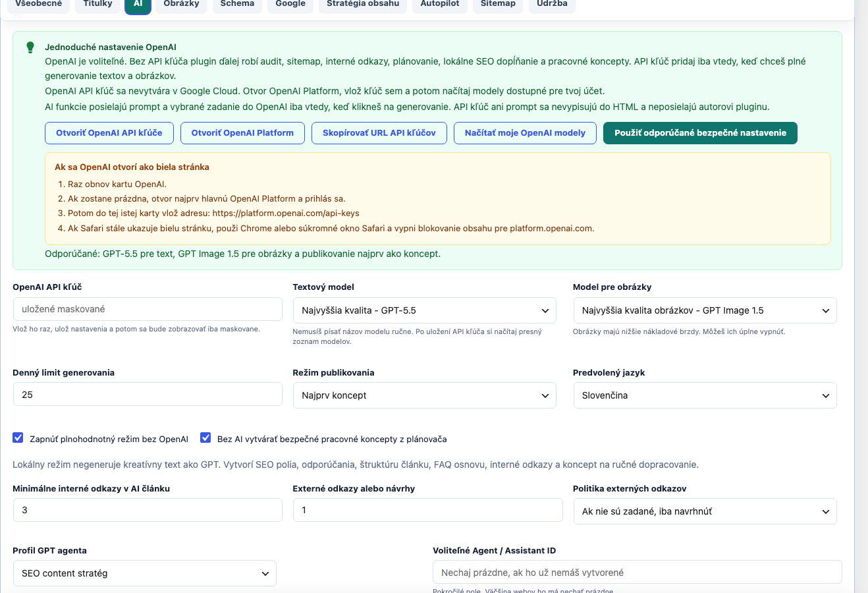Click the 'Odporúčané: GPT-5.5 pre text' line
The image size is (868, 593).
click(x=242, y=254)
